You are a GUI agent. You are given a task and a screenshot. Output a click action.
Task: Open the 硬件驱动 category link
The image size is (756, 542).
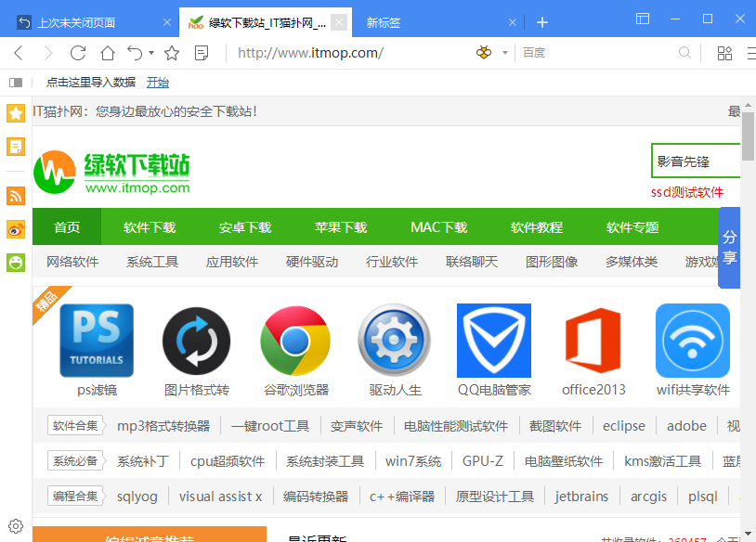(x=312, y=262)
